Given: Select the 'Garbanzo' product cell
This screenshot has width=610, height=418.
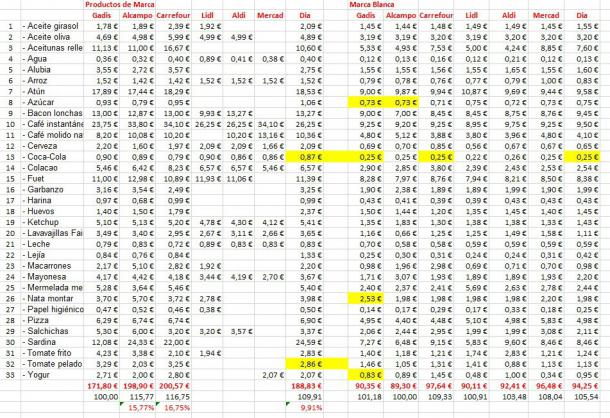Looking at the screenshot, I should coord(52,190).
